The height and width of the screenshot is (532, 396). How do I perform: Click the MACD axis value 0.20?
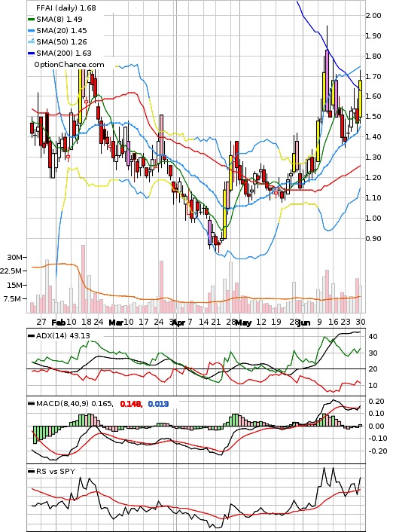(x=376, y=402)
